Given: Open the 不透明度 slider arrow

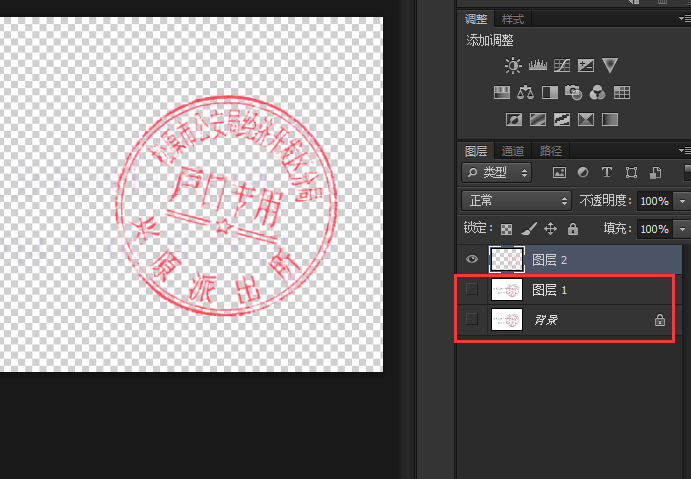Looking at the screenshot, I should pyautogui.click(x=682, y=201).
